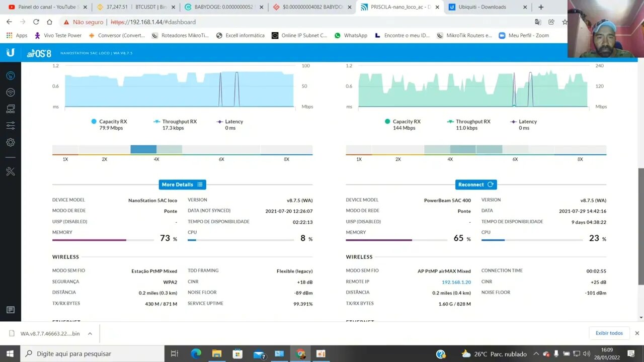The image size is (644, 362).
Task: Click the browser back arrow
Action: tap(9, 22)
